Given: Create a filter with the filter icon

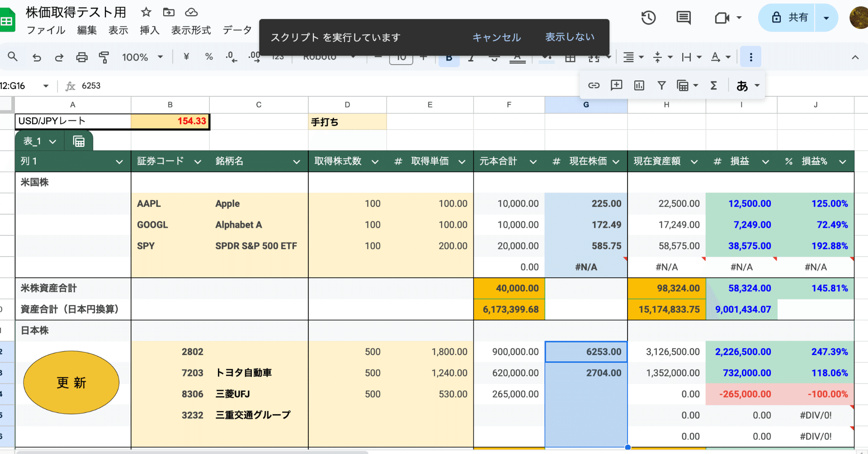Looking at the screenshot, I should click(661, 85).
